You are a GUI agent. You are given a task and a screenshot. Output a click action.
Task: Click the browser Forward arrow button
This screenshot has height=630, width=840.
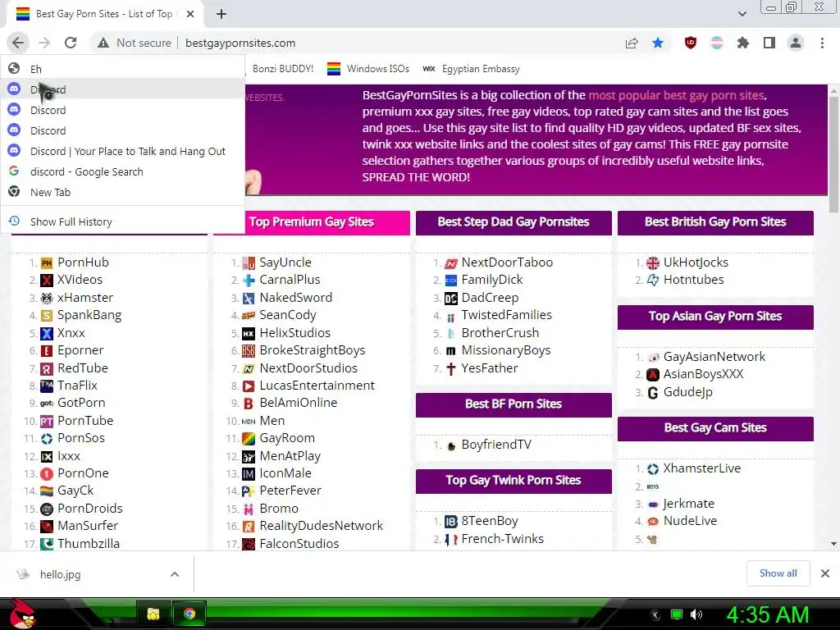(x=44, y=43)
